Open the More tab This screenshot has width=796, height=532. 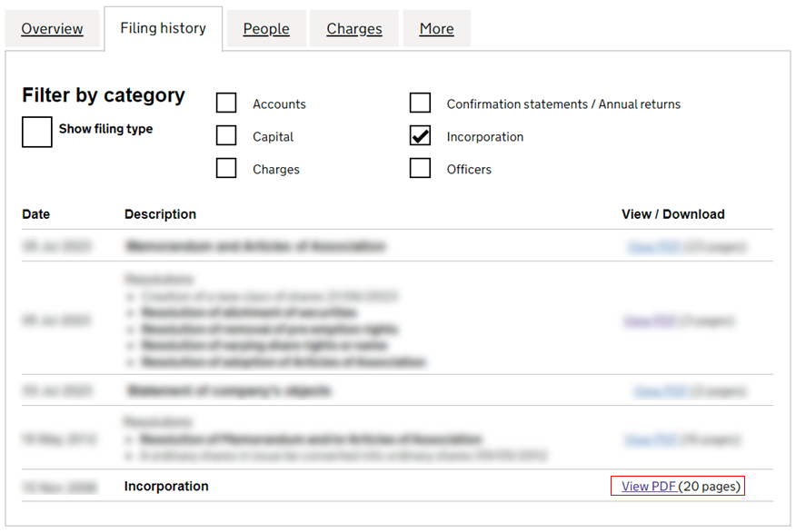click(436, 29)
